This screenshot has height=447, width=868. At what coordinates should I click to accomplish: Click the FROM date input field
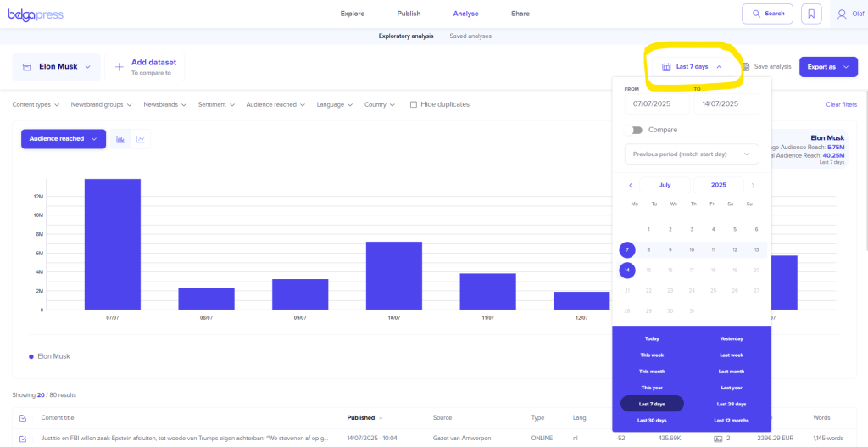[656, 103]
